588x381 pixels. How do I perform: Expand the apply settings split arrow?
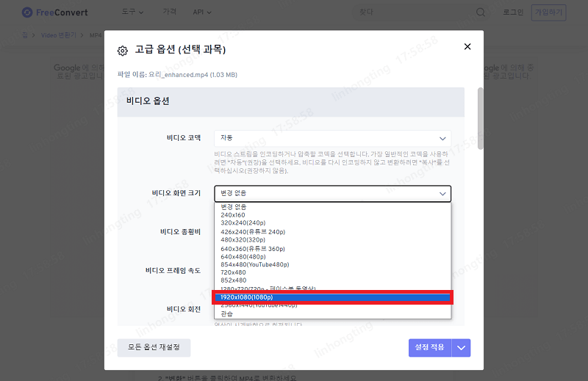click(x=462, y=348)
